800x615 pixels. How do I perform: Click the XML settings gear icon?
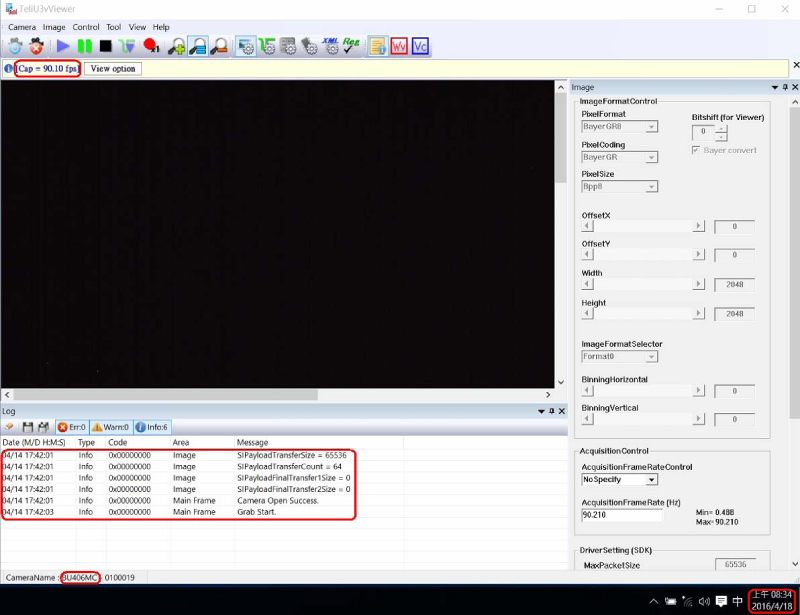tap(330, 46)
